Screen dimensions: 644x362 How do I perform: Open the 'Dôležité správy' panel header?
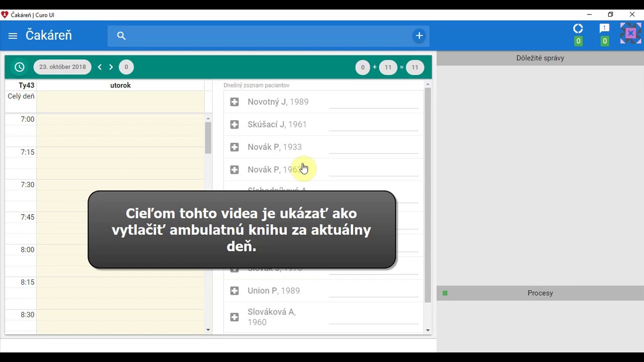tap(540, 58)
